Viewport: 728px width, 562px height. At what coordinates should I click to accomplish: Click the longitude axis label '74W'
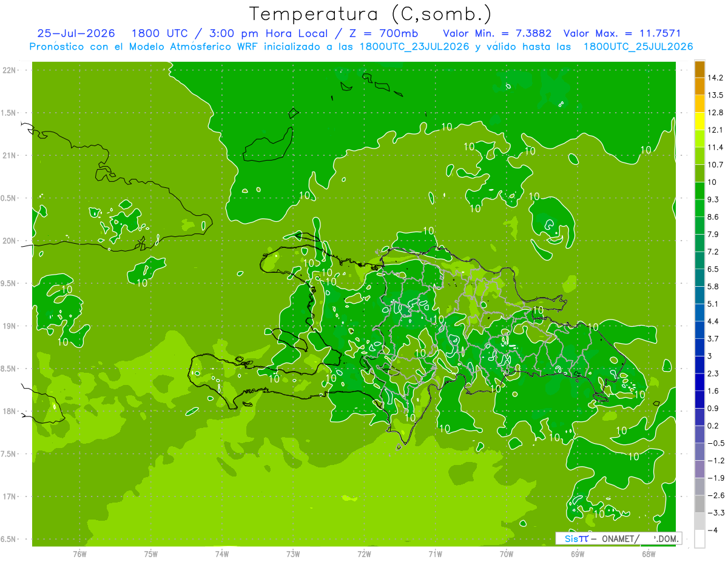pyautogui.click(x=222, y=554)
